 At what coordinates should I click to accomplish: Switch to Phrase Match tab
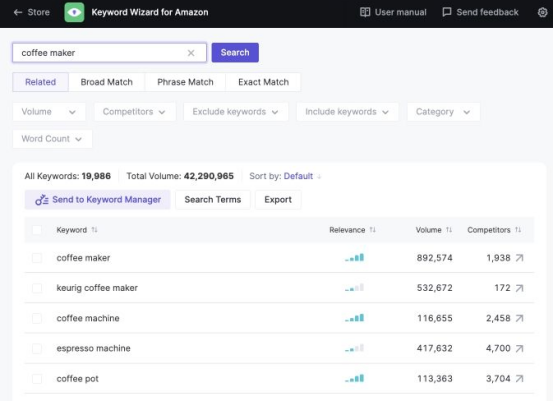(x=185, y=82)
